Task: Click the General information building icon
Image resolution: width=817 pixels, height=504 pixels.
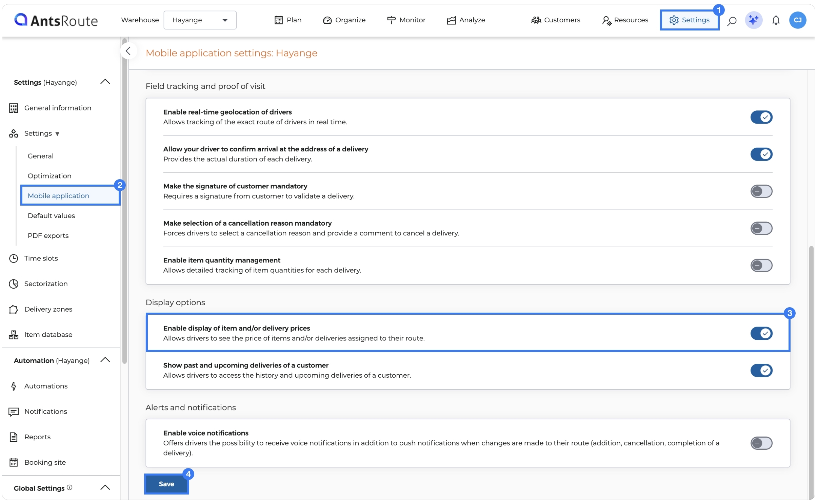Action: point(14,108)
